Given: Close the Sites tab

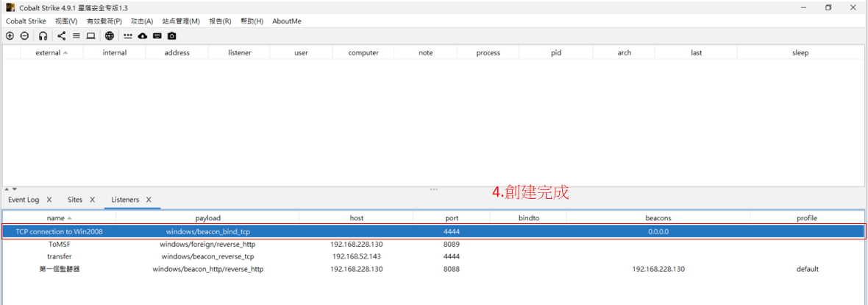Looking at the screenshot, I should [x=93, y=200].
